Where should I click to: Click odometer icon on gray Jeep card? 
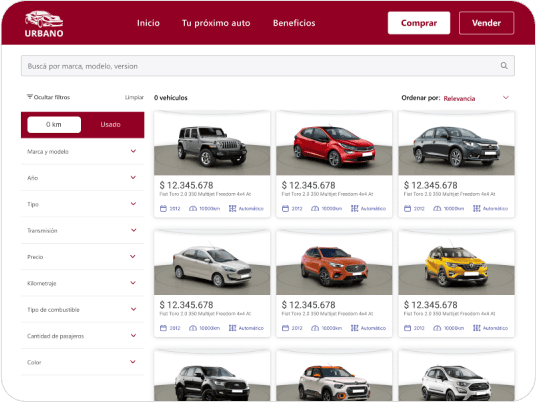193,209
